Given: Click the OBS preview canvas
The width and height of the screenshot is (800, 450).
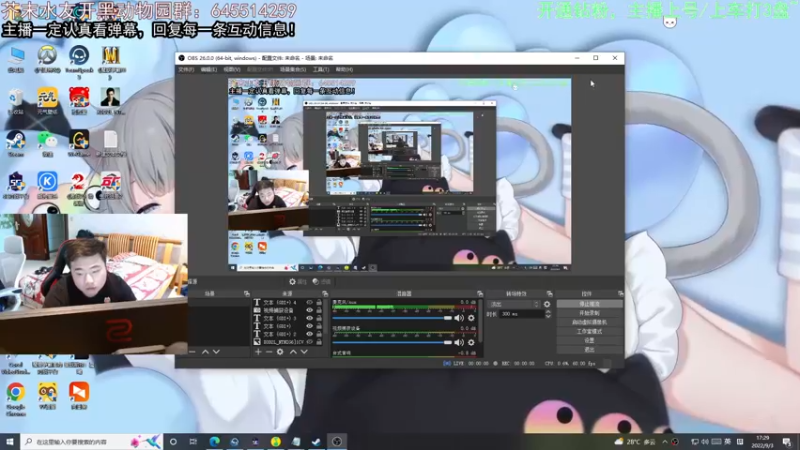Looking at the screenshot, I should point(399,174).
